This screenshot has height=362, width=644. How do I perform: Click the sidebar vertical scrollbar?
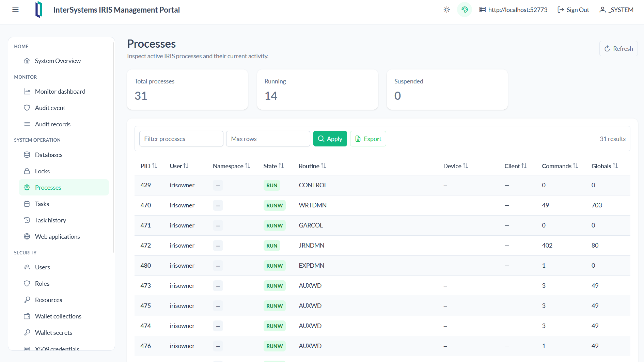(x=113, y=147)
